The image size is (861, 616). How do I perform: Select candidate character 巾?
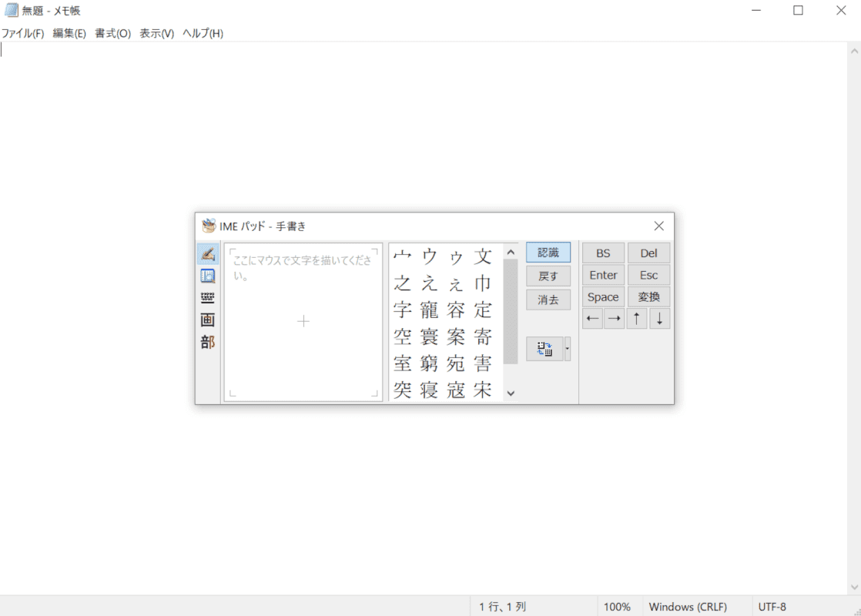pyautogui.click(x=483, y=283)
